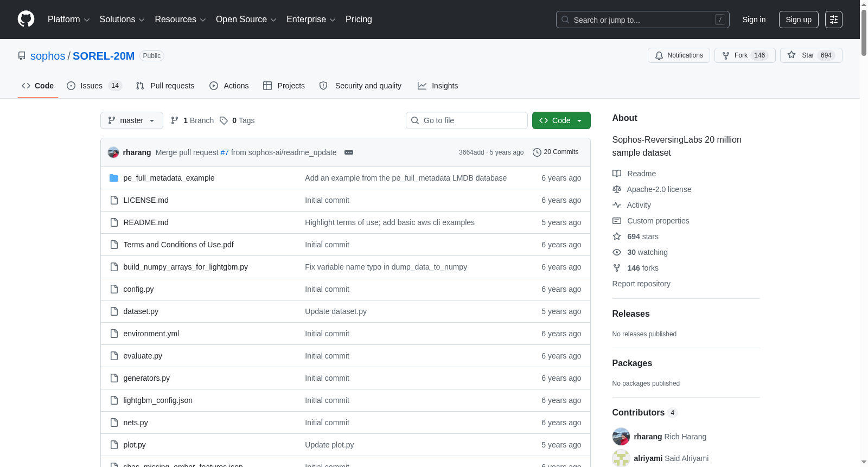Screen dimensions: 868x467
Task: Switch to the Issues tab
Action: pyautogui.click(x=94, y=86)
